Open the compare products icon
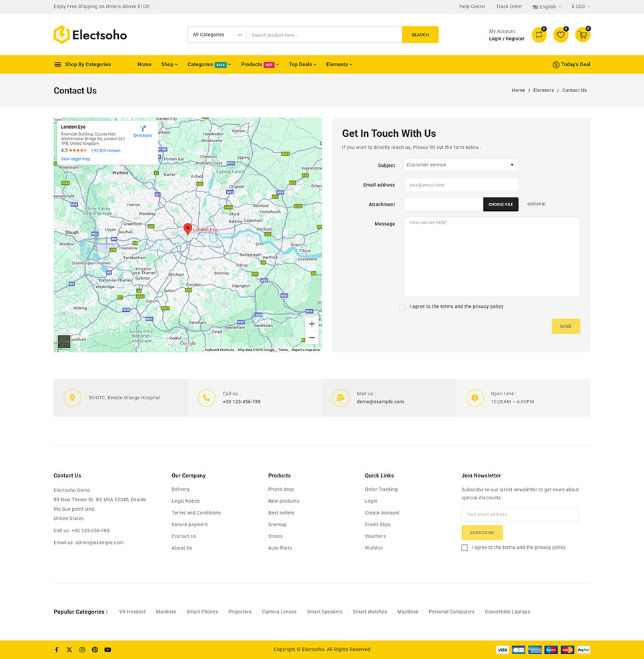 tap(539, 35)
